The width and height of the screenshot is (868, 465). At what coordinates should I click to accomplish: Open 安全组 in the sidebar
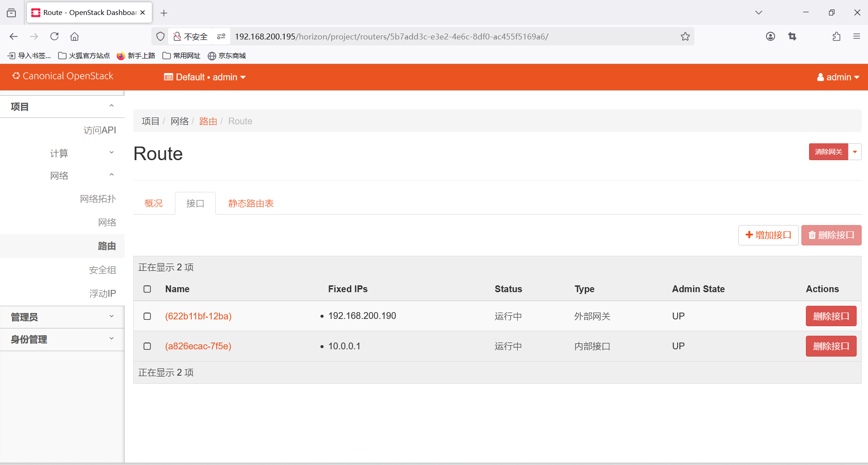tap(102, 270)
